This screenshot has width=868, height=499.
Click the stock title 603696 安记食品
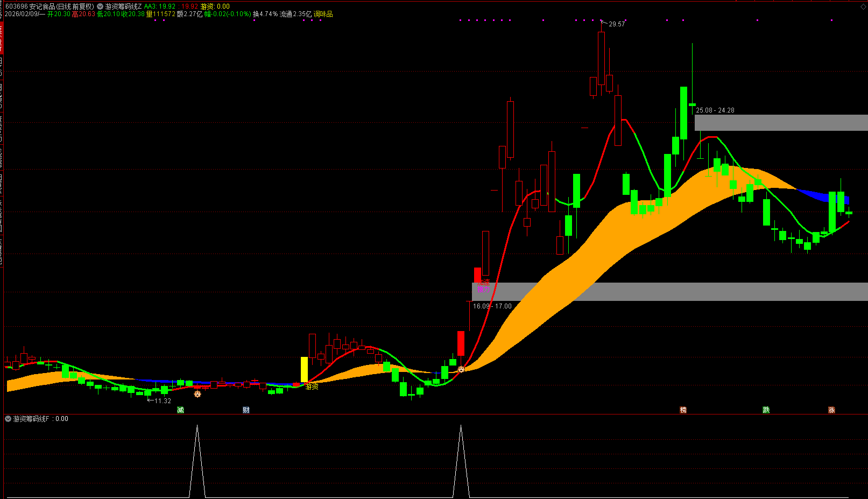(x=50, y=6)
